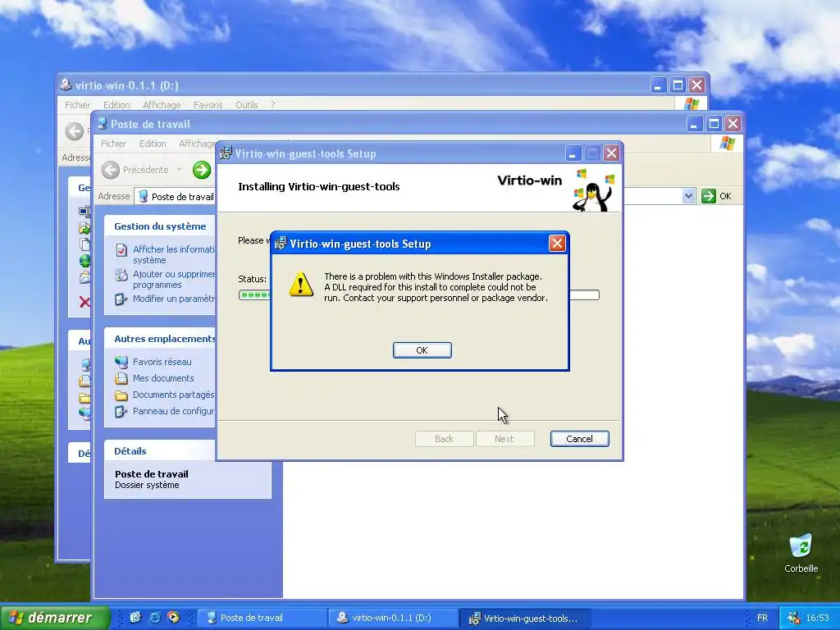Close the Virtio-win-guest-tools Setup window
840x630 pixels.
[x=611, y=153]
